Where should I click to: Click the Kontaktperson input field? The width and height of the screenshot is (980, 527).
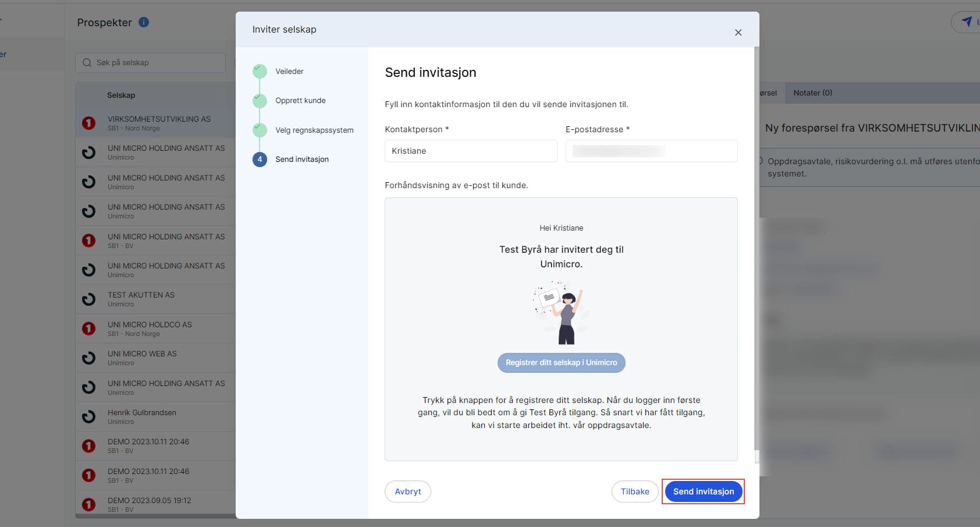470,151
